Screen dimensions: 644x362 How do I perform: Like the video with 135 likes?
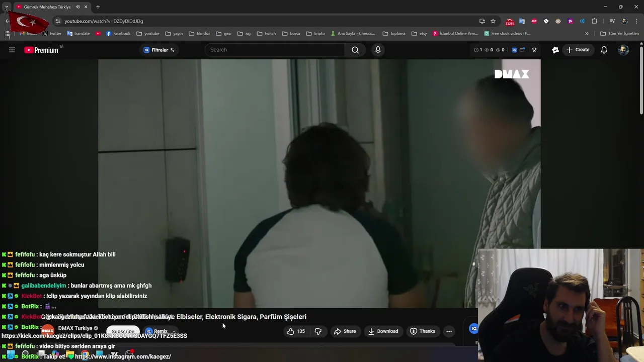(x=296, y=331)
